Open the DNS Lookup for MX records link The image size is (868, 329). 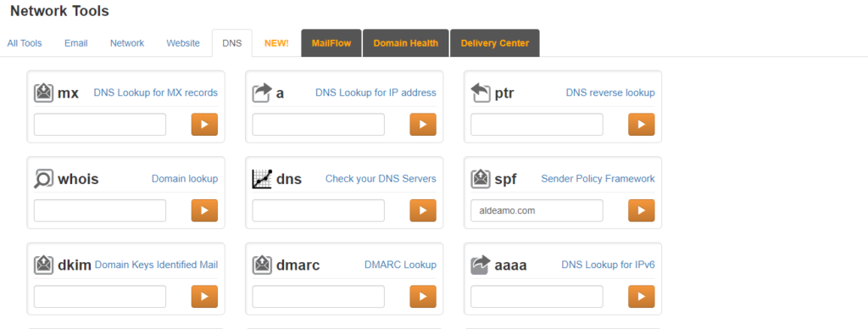coord(156,92)
